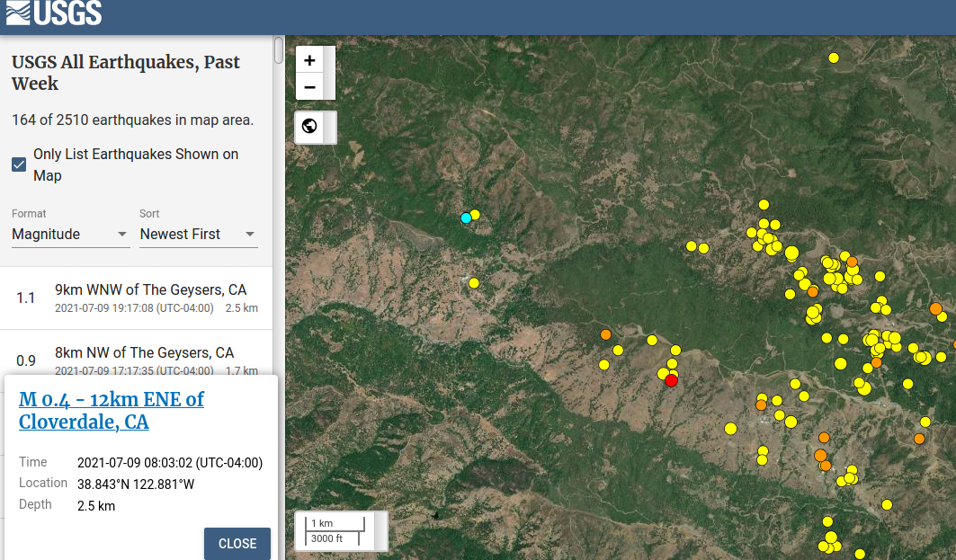Click the USGS All Earthquakes, Past Week heading
The width and height of the screenshot is (956, 560).
click(x=126, y=73)
